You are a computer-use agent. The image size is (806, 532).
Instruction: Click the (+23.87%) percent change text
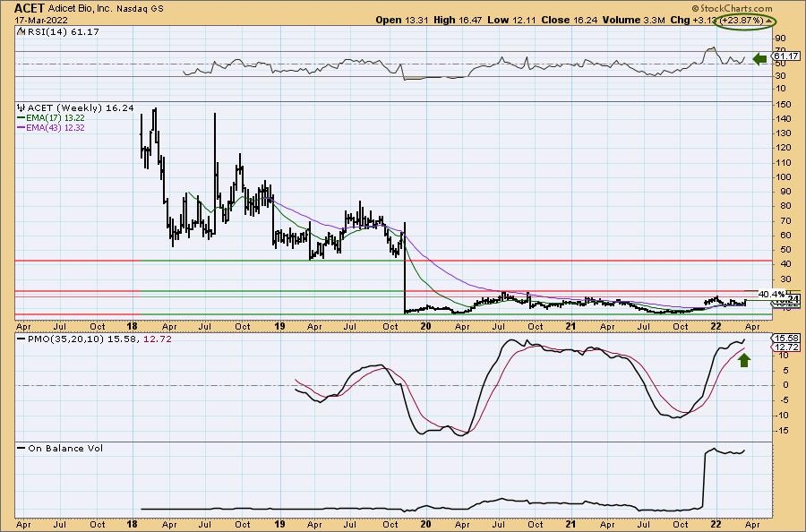(x=742, y=20)
